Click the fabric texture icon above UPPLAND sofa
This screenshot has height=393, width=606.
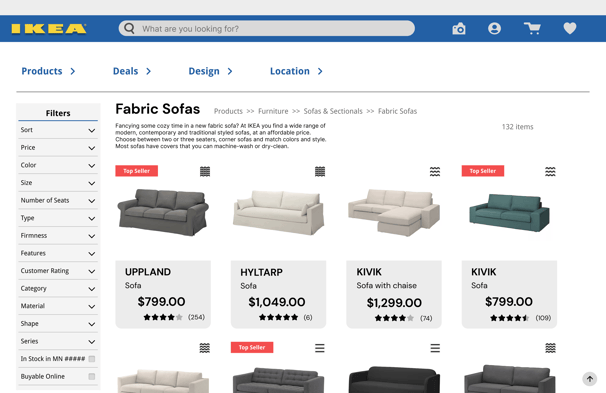(205, 172)
